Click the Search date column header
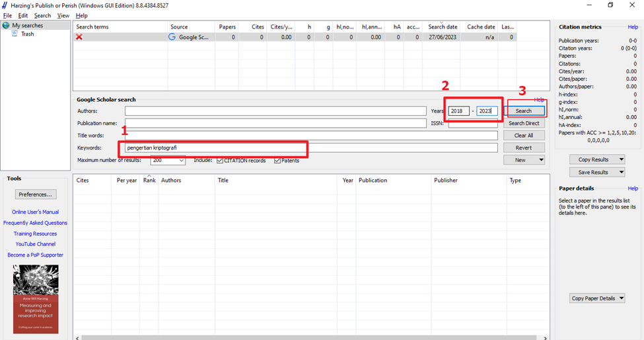 tap(441, 26)
